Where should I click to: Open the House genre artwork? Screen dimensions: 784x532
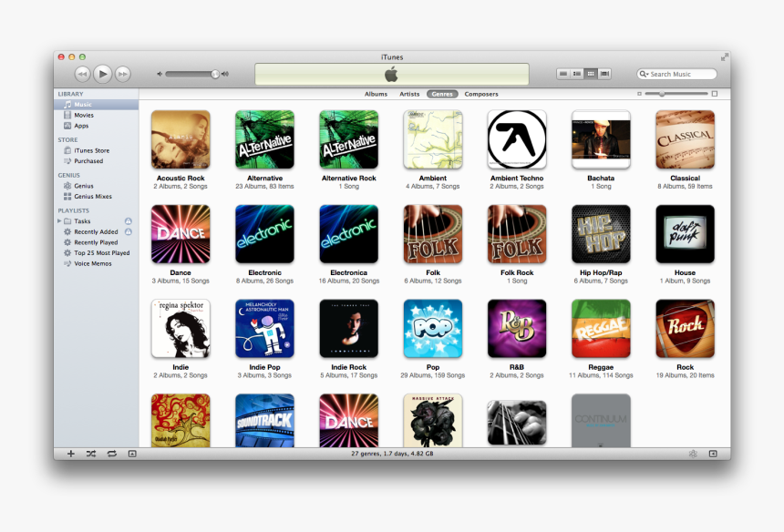click(x=685, y=234)
